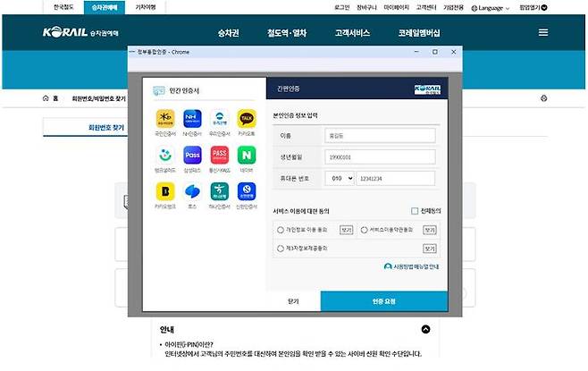Select the 제3자정보제공동의 radio button
The height and width of the screenshot is (371, 588).
(280, 249)
